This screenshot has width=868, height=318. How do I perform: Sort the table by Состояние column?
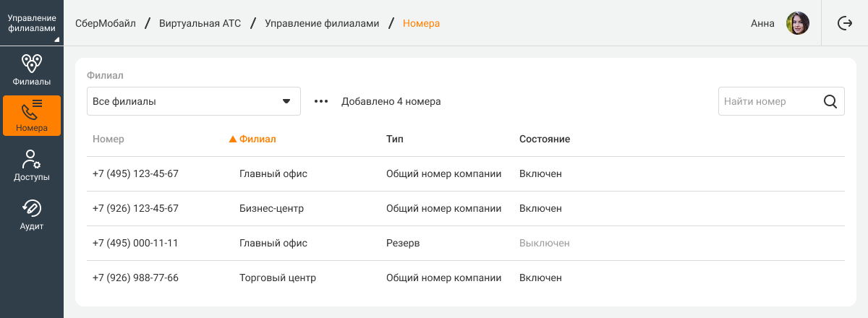(545, 139)
